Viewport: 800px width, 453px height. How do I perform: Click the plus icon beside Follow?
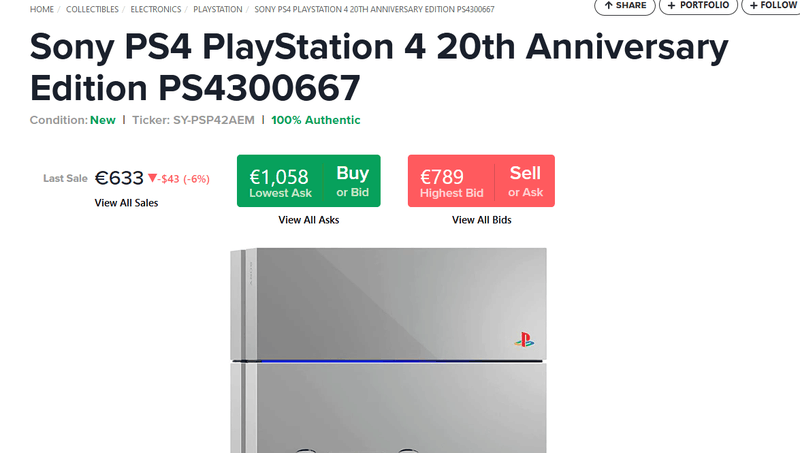[751, 5]
